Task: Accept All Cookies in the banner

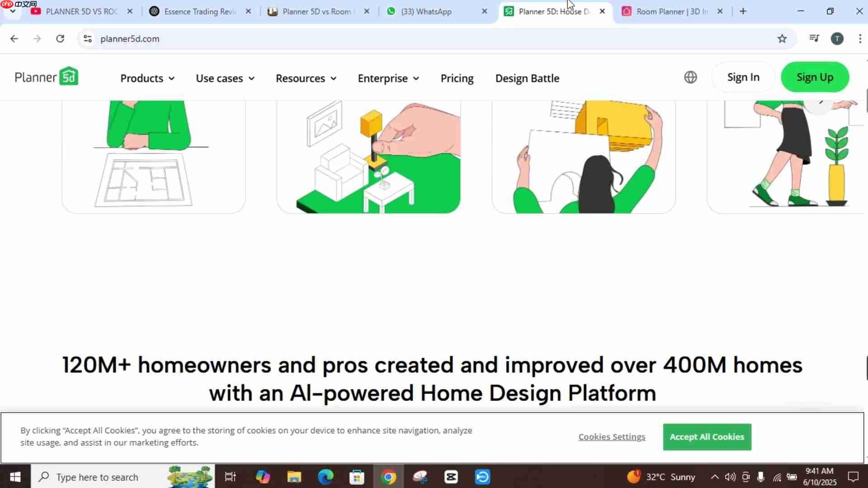Action: click(707, 437)
